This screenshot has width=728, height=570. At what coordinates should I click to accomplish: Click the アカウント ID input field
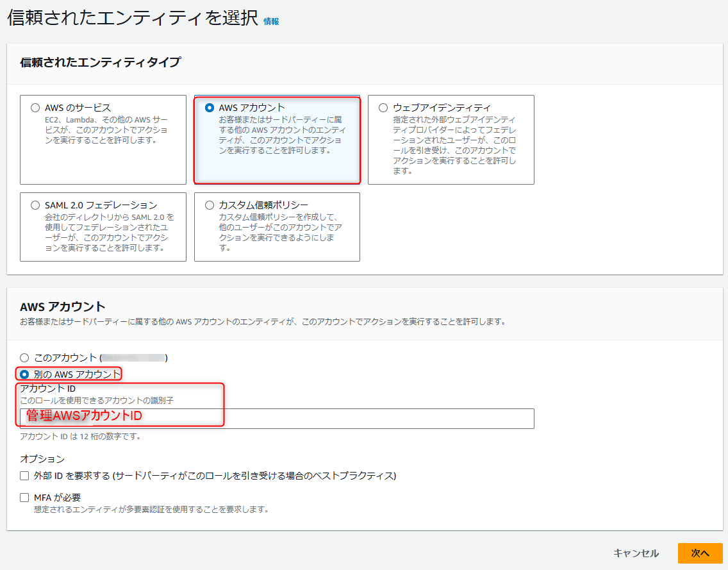click(x=277, y=419)
